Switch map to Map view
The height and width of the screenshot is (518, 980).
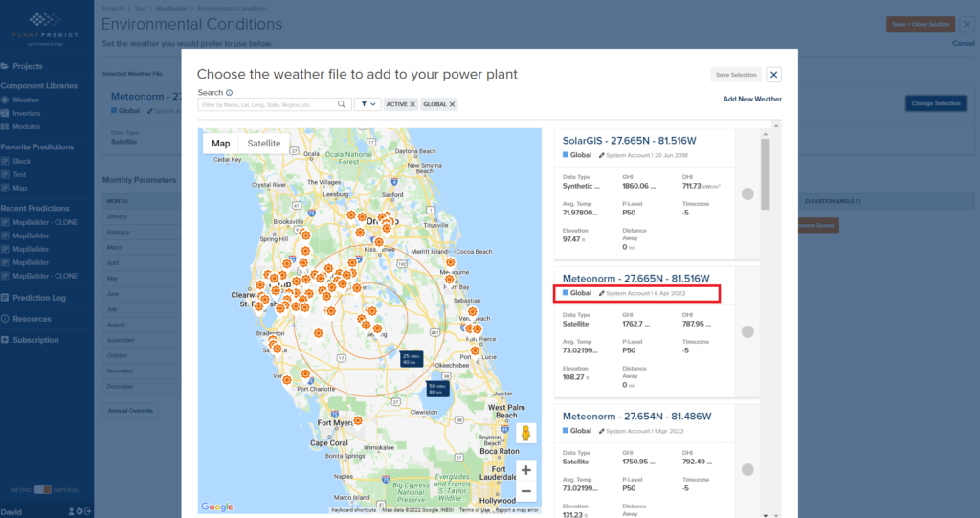(221, 144)
